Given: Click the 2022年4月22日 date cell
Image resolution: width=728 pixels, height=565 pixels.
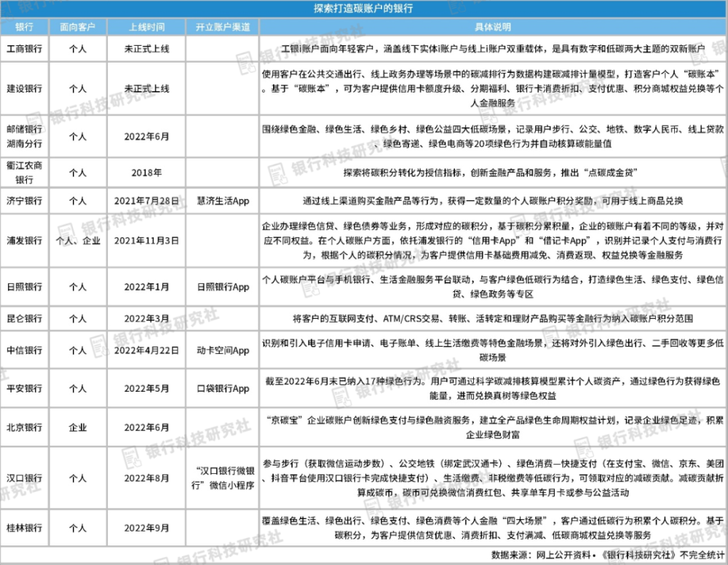Looking at the screenshot, I should tap(146, 350).
